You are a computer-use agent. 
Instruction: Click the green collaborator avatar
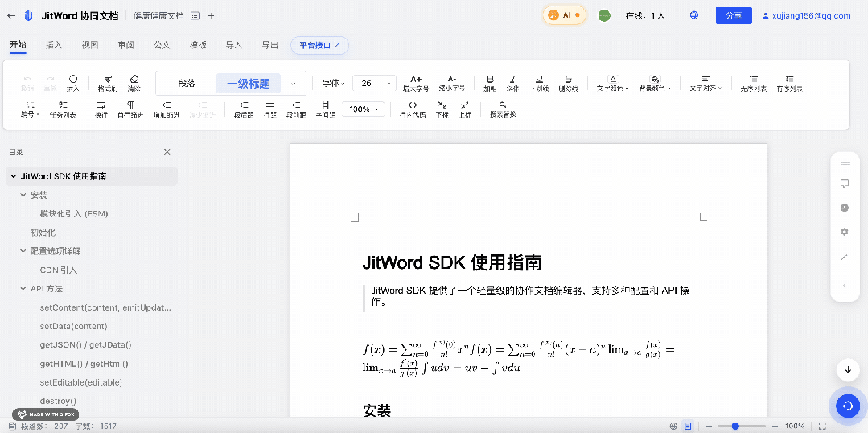click(x=604, y=15)
